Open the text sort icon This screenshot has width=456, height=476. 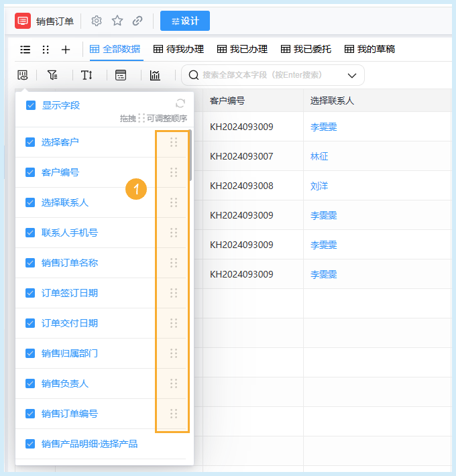[x=87, y=75]
